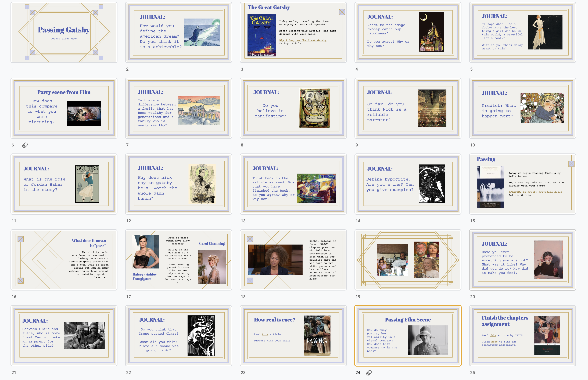Image resolution: width=588 pixels, height=380 pixels.
Task: Select the Finish the chapters assignment slide
Action: 522,336
